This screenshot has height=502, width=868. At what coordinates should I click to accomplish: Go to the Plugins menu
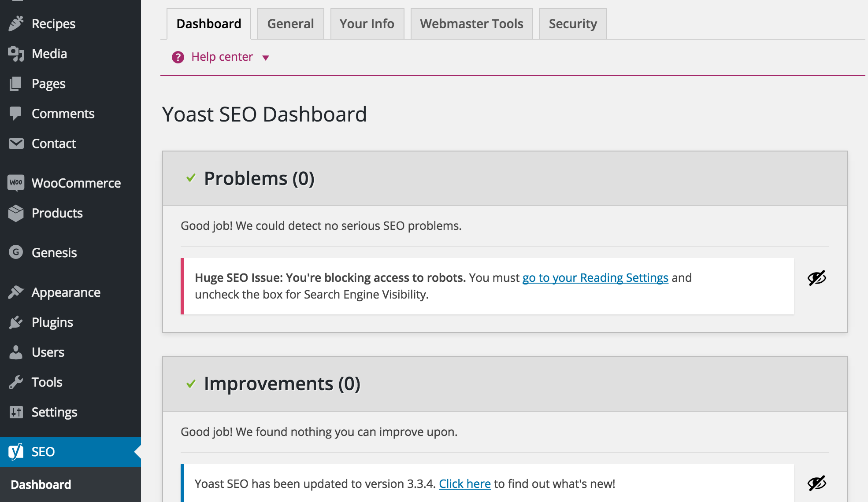(70, 322)
